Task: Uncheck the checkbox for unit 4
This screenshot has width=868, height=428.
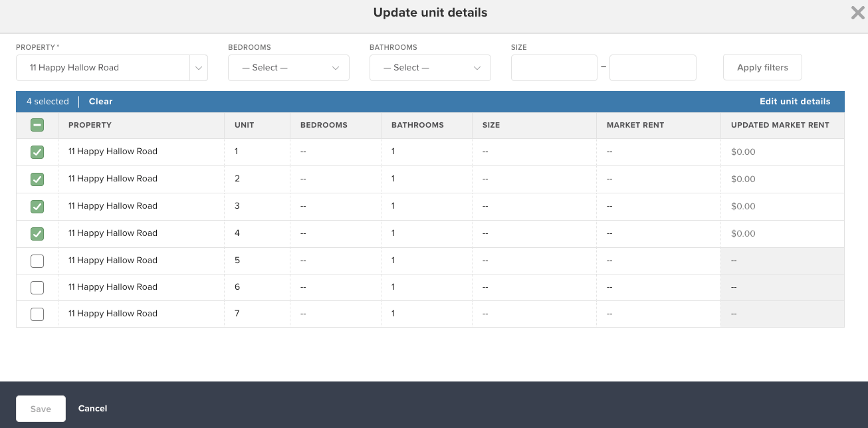Action: (x=37, y=233)
